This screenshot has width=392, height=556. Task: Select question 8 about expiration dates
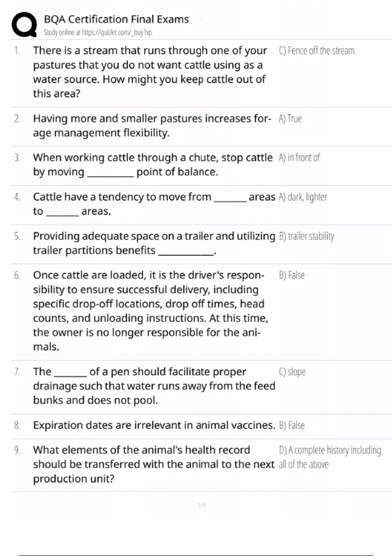[x=154, y=425]
